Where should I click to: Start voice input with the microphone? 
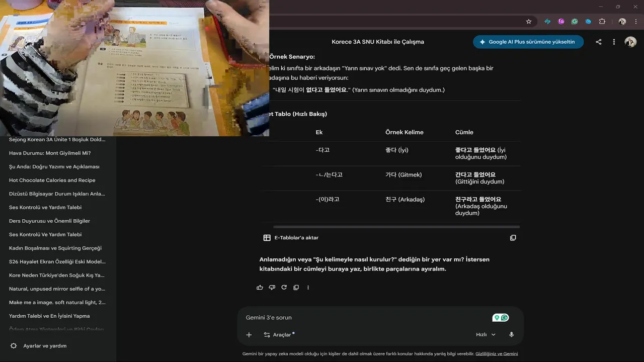coord(511,335)
